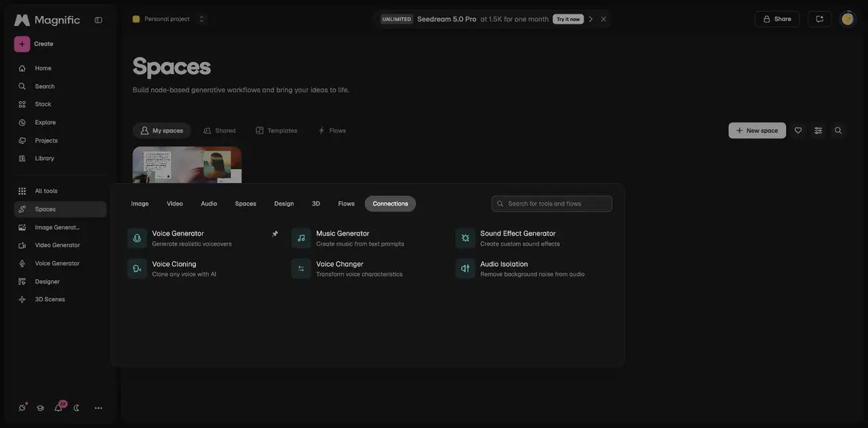Select Spaces in the sidebar
Viewport: 868px width, 428px height.
click(60, 209)
